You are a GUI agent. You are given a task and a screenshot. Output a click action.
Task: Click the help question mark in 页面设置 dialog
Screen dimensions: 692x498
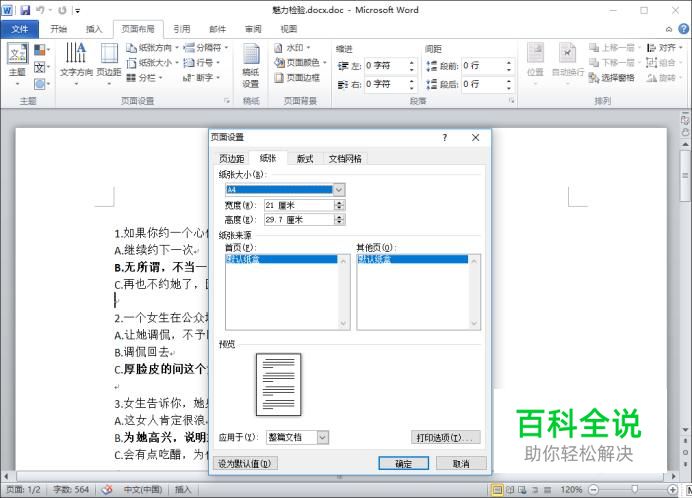click(x=445, y=137)
